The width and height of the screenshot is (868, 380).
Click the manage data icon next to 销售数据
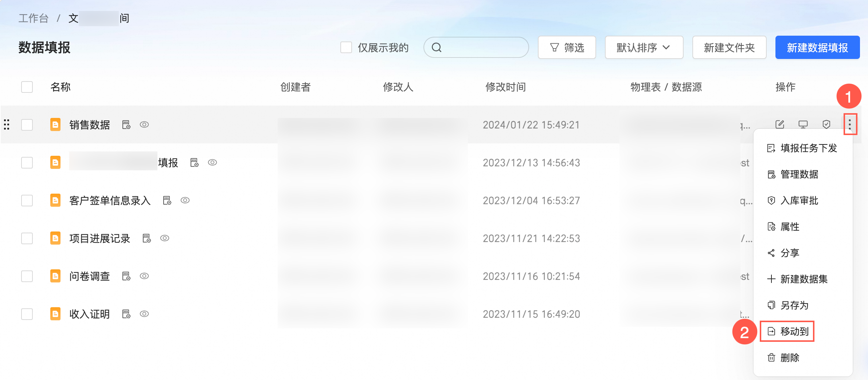[126, 125]
